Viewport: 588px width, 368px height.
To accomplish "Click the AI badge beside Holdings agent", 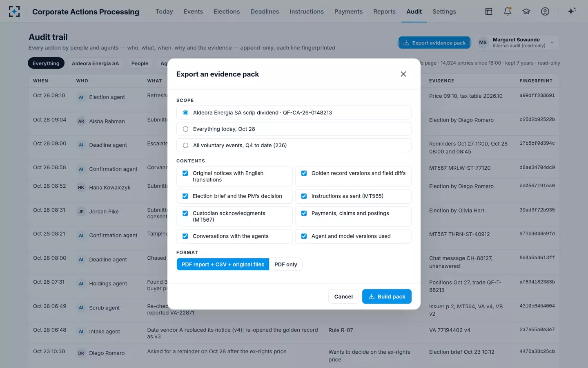I will [81, 284].
